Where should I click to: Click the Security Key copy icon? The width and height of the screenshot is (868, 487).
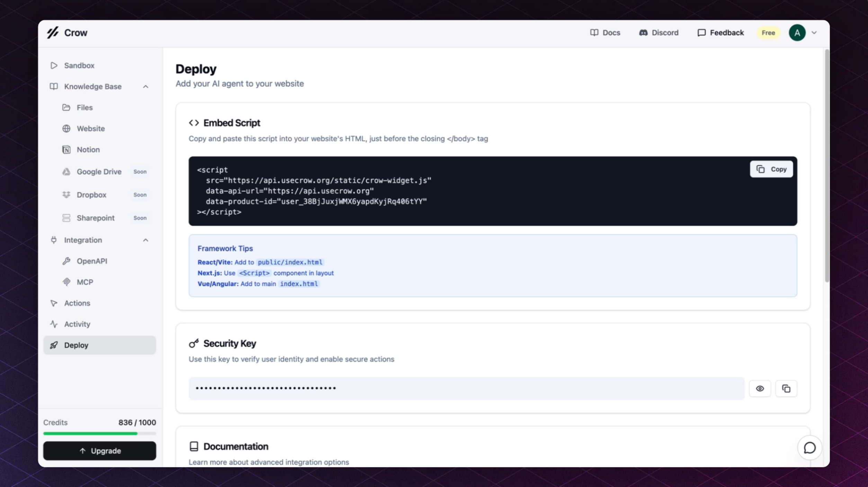click(x=786, y=389)
